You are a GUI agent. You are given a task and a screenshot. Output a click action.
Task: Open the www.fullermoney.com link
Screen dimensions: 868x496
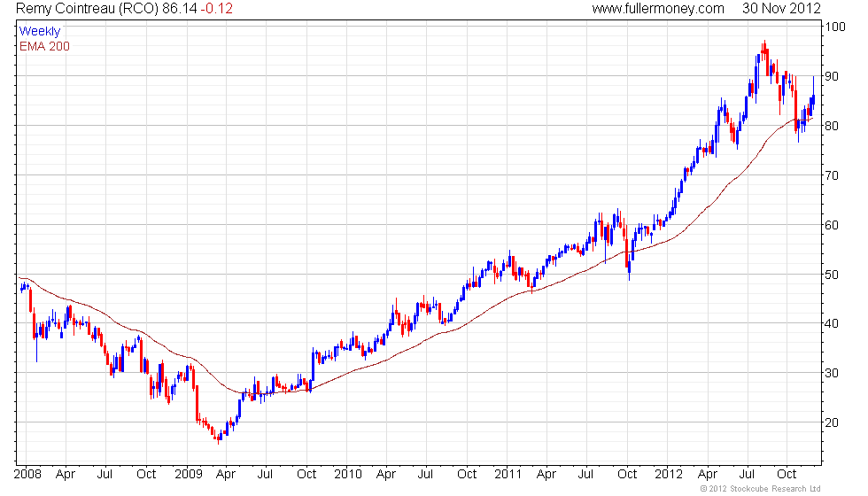click(x=657, y=8)
